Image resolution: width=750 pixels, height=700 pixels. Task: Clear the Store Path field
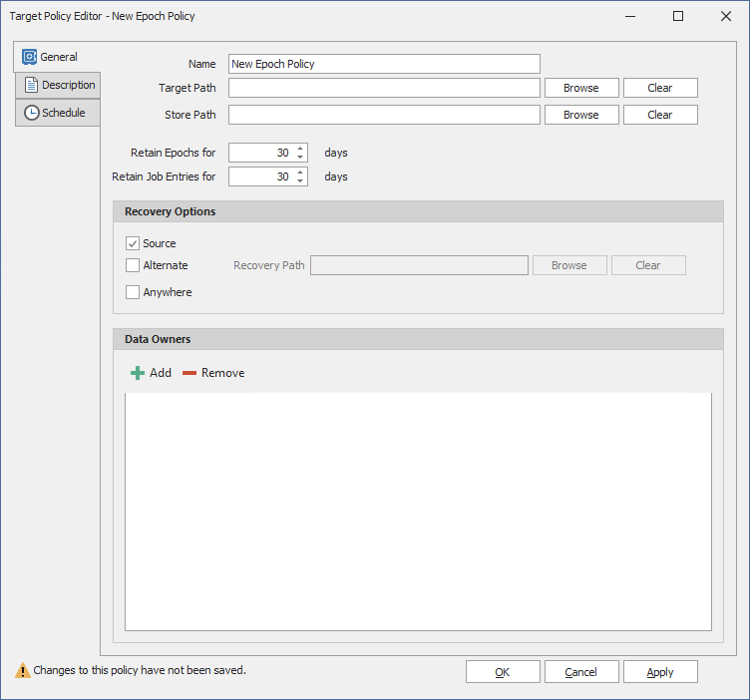pos(660,115)
